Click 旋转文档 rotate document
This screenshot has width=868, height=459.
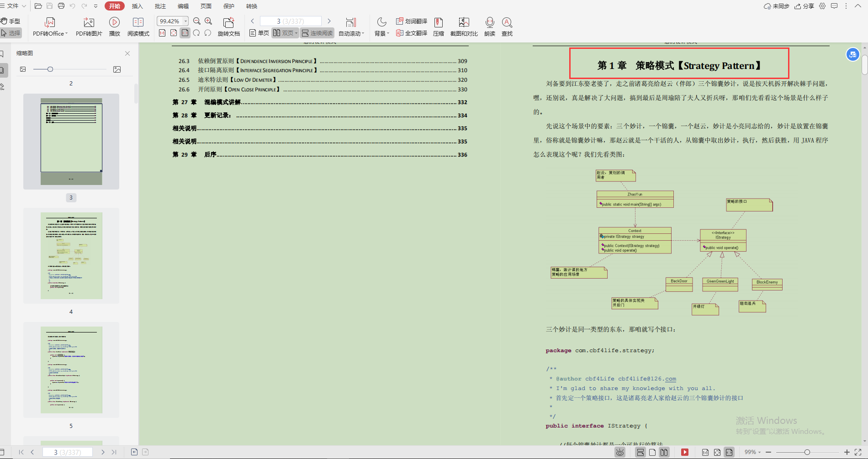point(228,27)
